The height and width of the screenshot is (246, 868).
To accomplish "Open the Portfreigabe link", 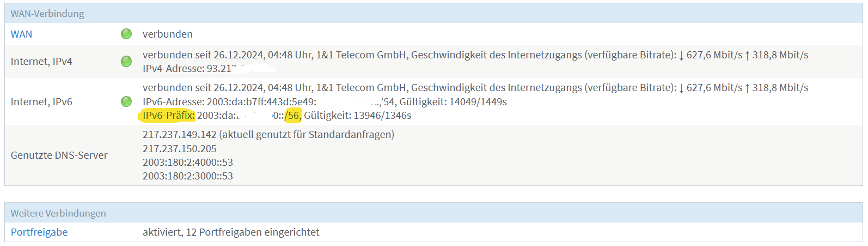I will tap(39, 232).
